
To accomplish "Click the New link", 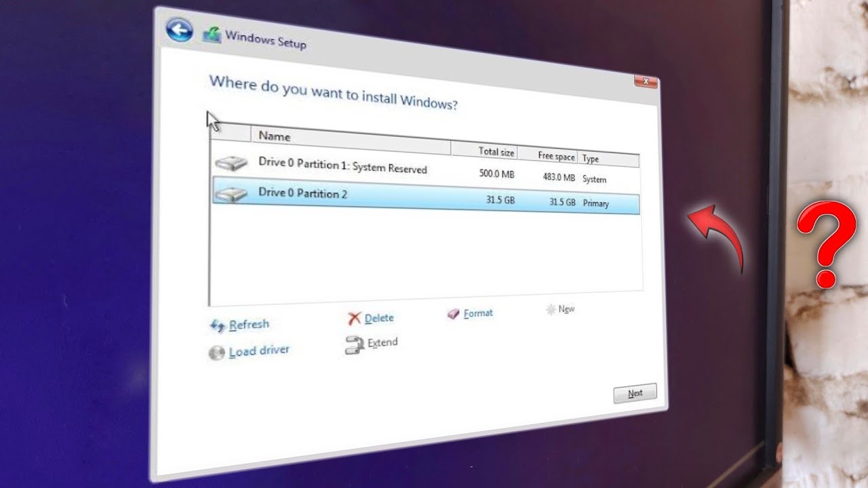I will coord(566,309).
